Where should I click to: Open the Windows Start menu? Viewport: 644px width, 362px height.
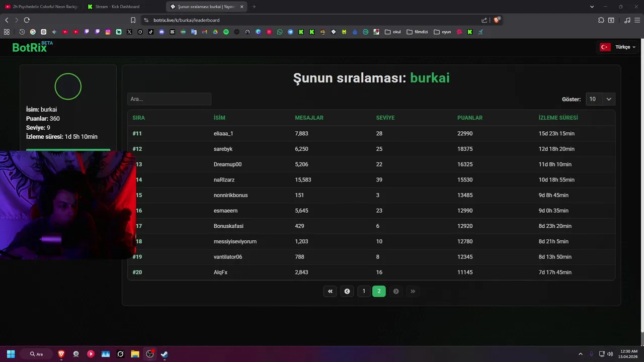pyautogui.click(x=11, y=354)
